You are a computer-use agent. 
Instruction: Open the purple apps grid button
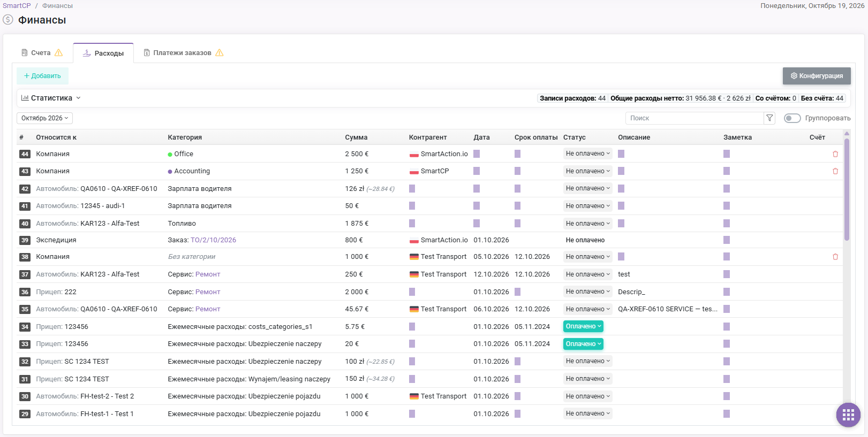pyautogui.click(x=848, y=415)
